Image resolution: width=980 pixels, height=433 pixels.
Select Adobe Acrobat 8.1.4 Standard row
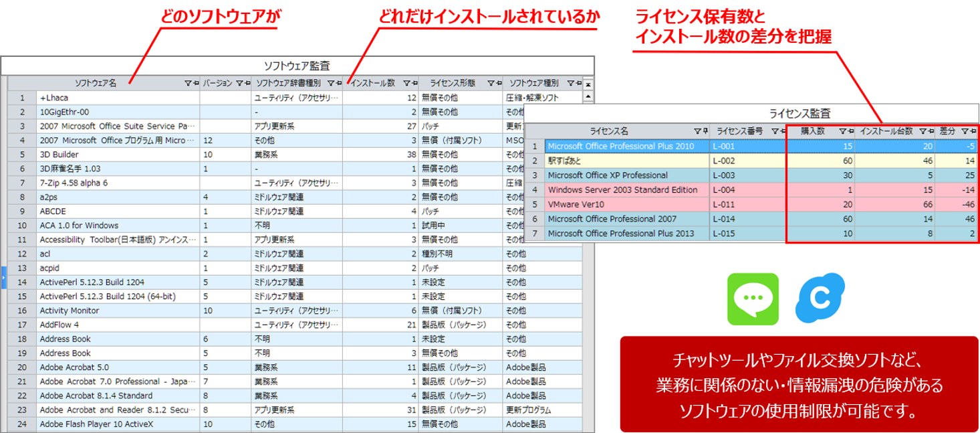coord(295,396)
